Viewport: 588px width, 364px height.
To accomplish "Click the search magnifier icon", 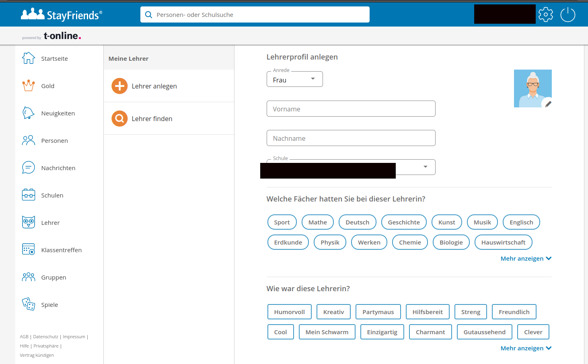I will (148, 15).
